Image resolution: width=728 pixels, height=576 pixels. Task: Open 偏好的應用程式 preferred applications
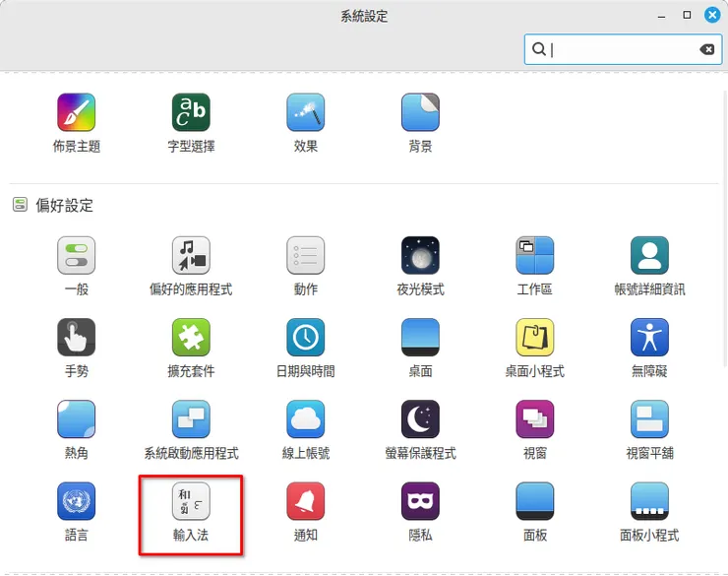(191, 266)
